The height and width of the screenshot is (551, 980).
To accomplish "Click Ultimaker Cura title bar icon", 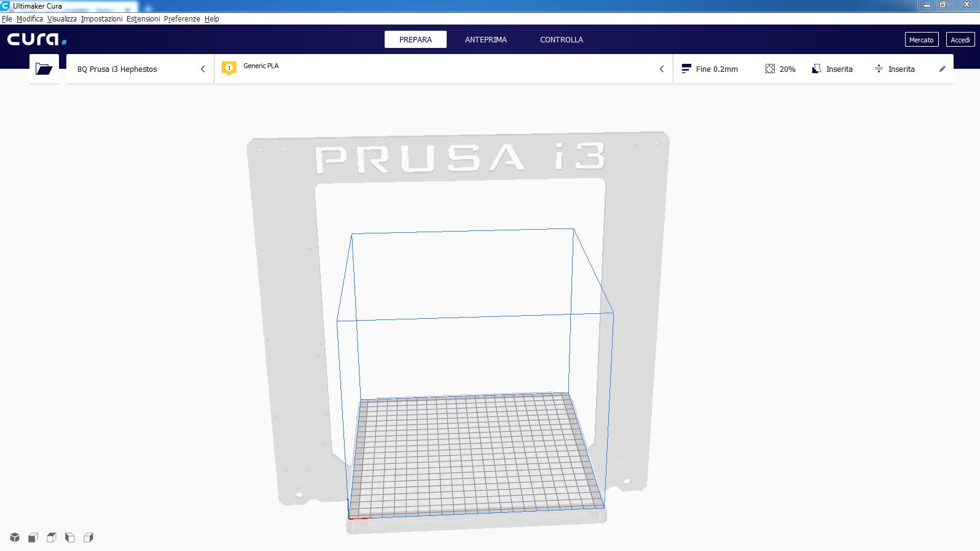I will [x=6, y=6].
